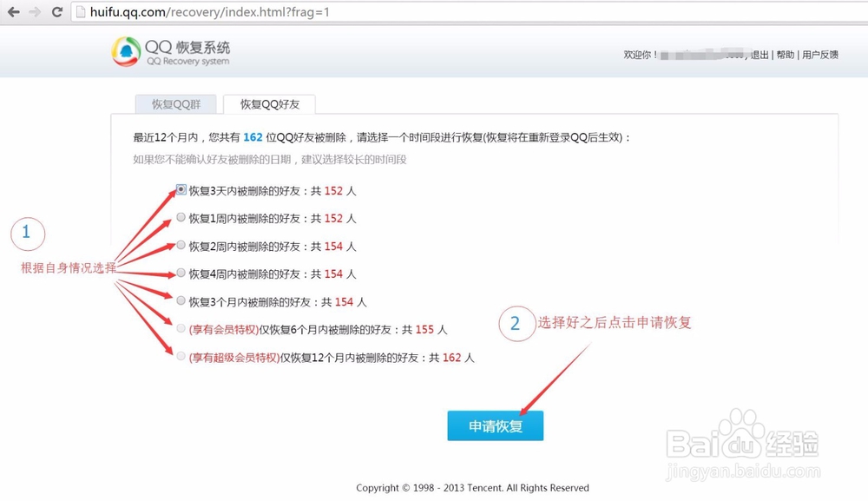Click the 162 count in the 12个月 row
The width and height of the screenshot is (868, 501).
(451, 359)
